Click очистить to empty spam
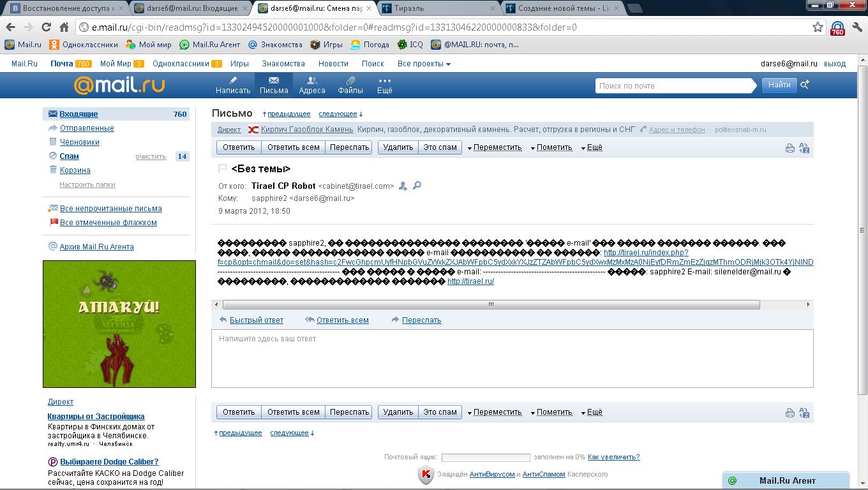The height and width of the screenshot is (490, 868). click(151, 156)
